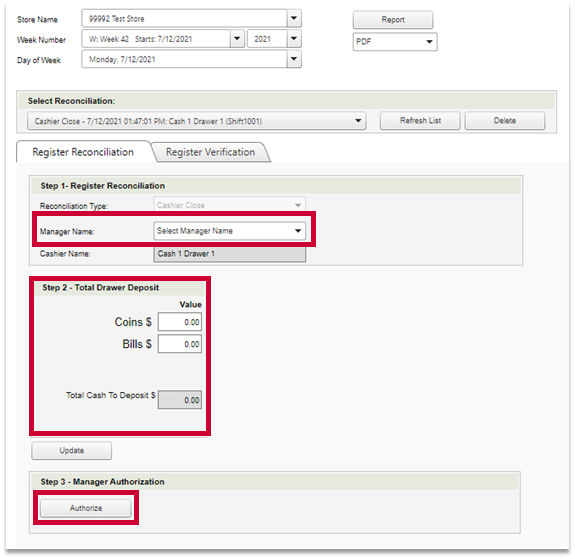Click the Report button
This screenshot has width=575, height=559.
[393, 20]
